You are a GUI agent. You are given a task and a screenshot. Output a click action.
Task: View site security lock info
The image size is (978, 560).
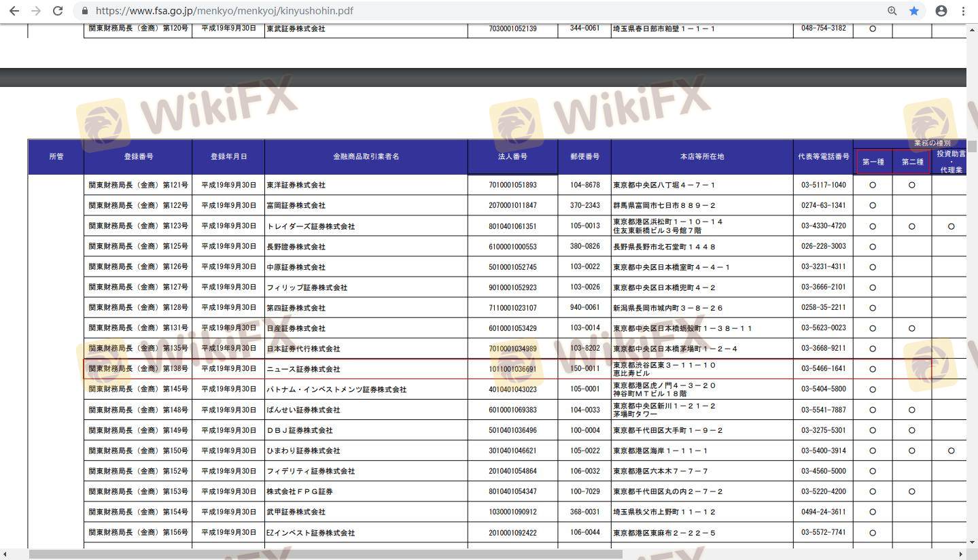click(x=85, y=11)
